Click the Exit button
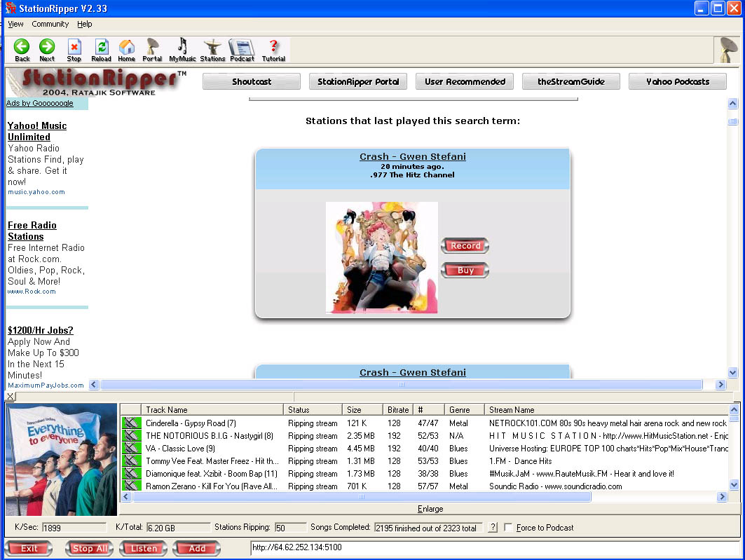Viewport: 745px width, 560px height. tap(29, 549)
